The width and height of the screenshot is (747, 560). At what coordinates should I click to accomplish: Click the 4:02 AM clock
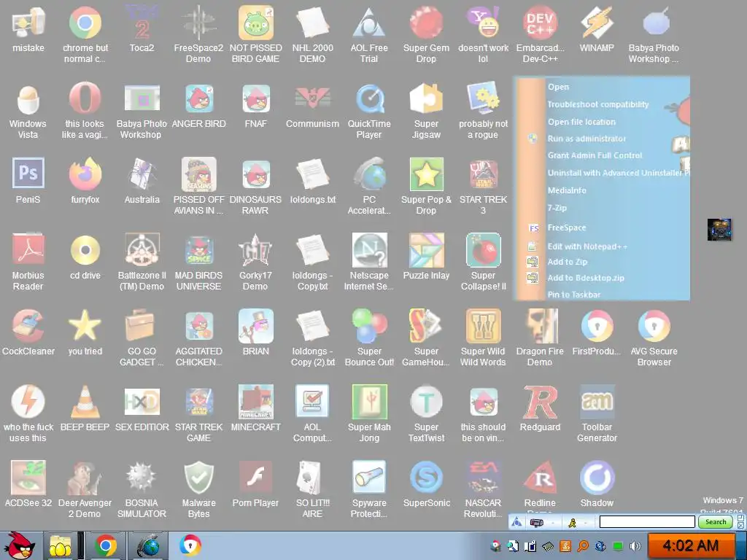click(x=690, y=545)
